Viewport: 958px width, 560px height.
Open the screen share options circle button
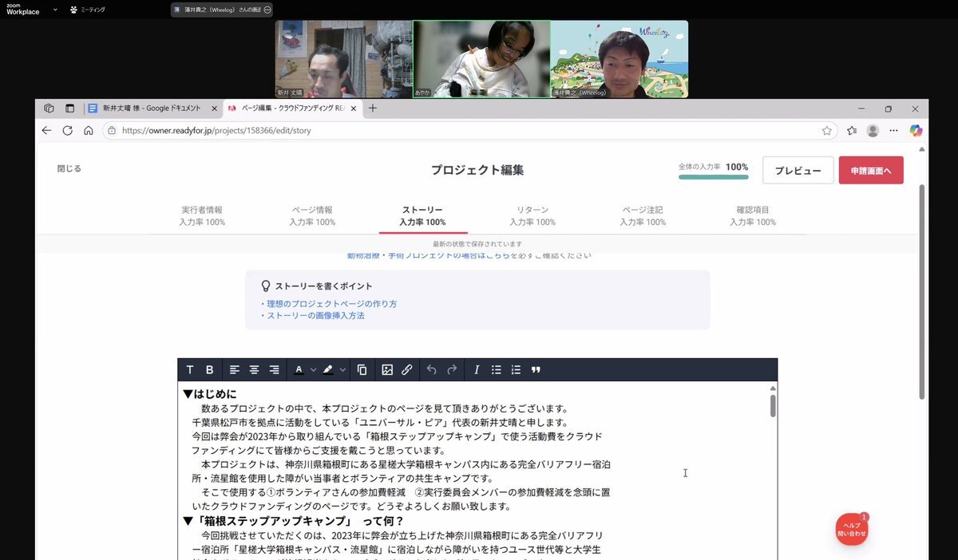coord(267,10)
